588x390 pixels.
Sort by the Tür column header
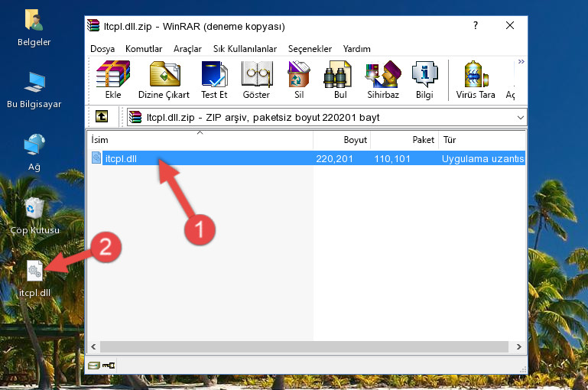(x=482, y=139)
